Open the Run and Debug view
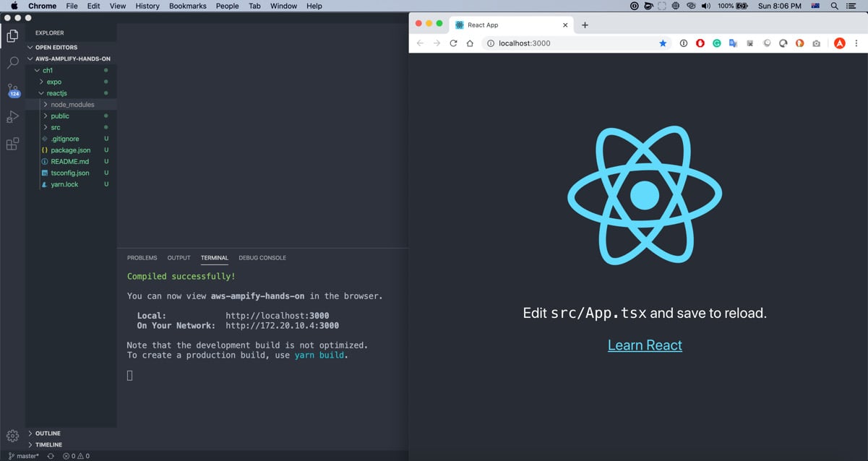 (12, 117)
